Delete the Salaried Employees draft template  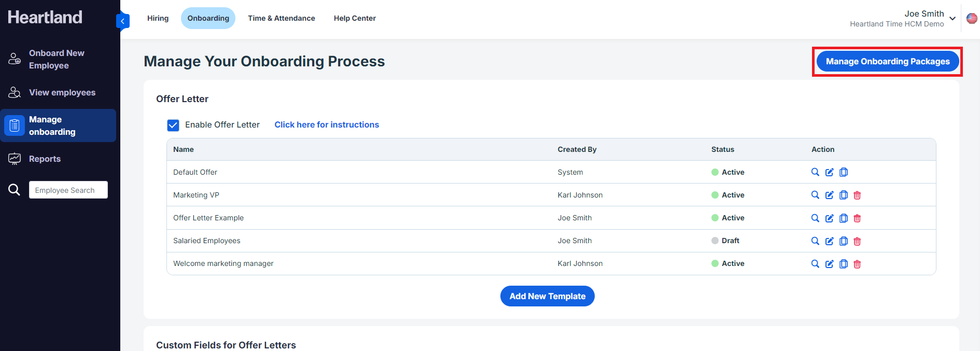click(x=857, y=241)
